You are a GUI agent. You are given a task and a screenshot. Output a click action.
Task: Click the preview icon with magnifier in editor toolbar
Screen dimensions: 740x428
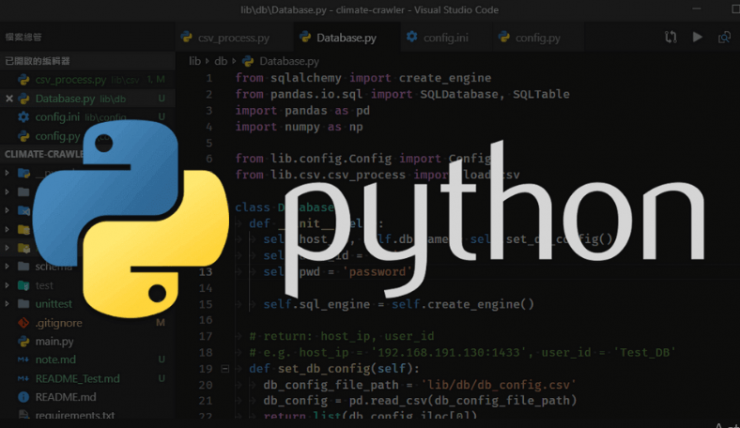(724, 37)
